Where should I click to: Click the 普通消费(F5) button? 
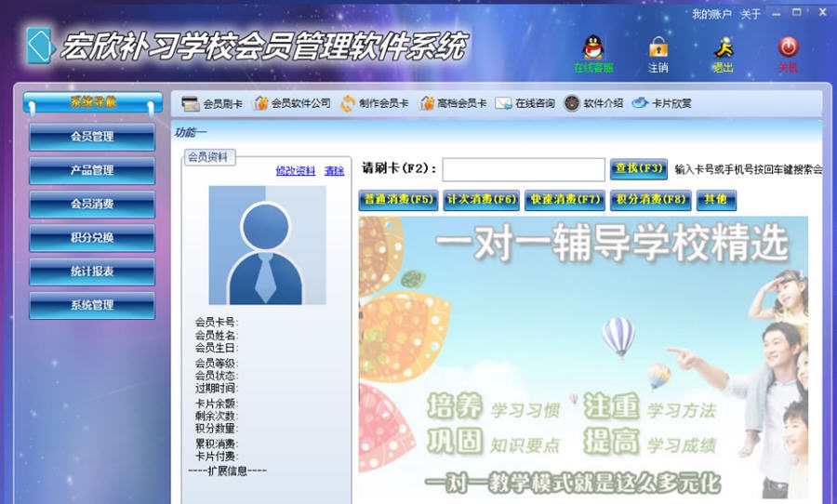[398, 200]
